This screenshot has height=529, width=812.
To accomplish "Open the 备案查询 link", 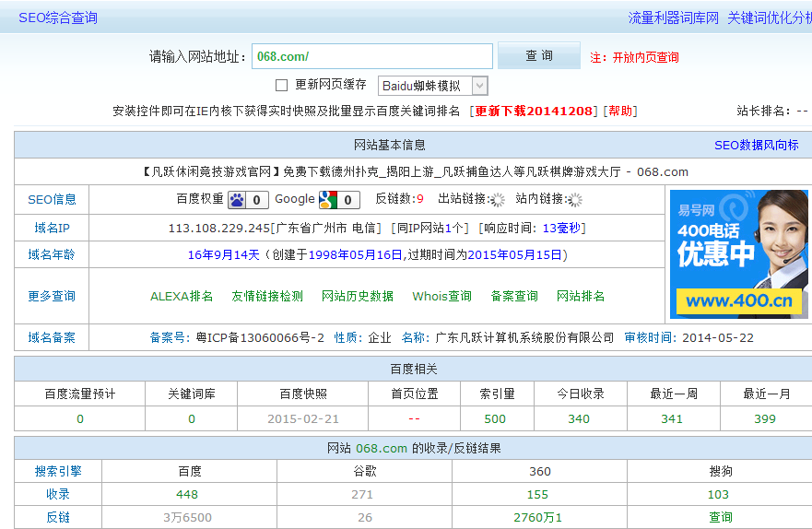I will (514, 296).
